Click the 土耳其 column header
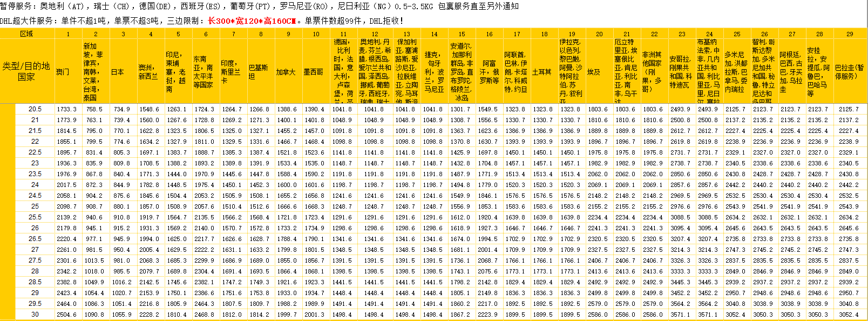868x321 pixels. click(542, 72)
